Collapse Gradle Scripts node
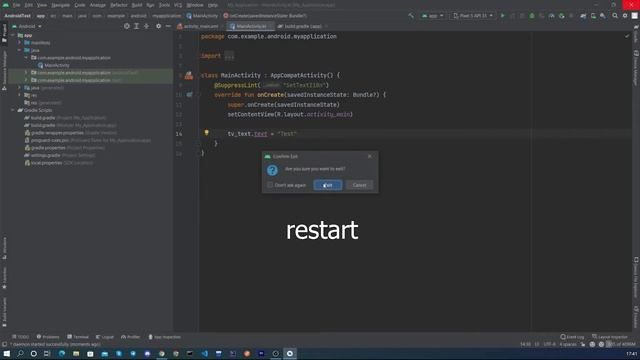 pyautogui.click(x=13, y=110)
